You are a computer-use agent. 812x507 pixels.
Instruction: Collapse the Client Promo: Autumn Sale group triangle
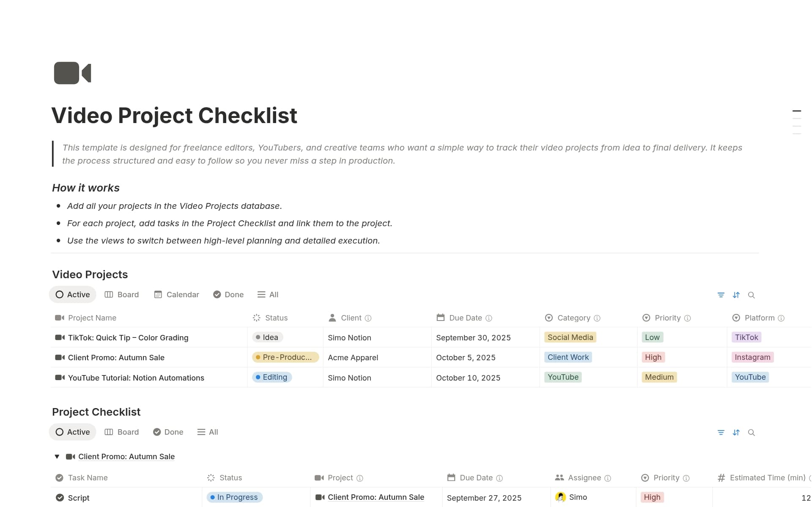pos(57,456)
